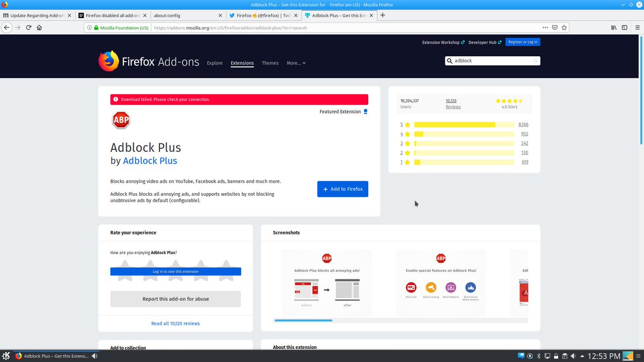Screen dimensions: 644x362
Task: Bookmark this page with the star icon
Action: tap(565, 27)
